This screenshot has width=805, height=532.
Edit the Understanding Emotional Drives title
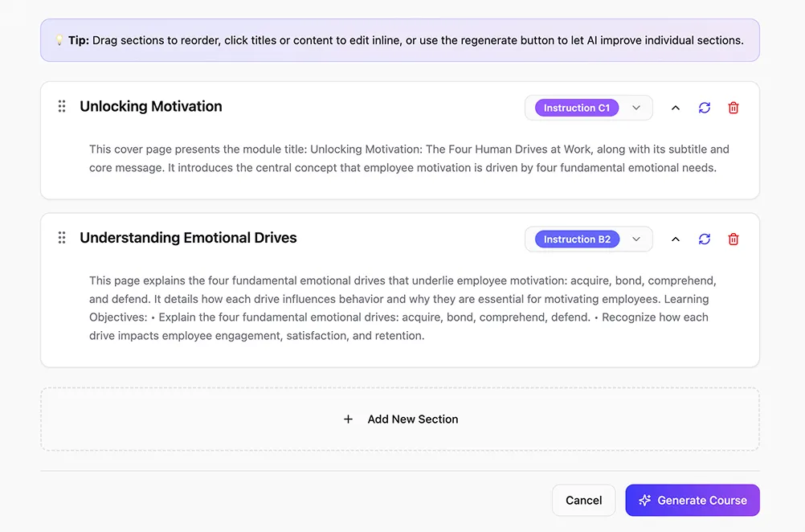(x=188, y=238)
